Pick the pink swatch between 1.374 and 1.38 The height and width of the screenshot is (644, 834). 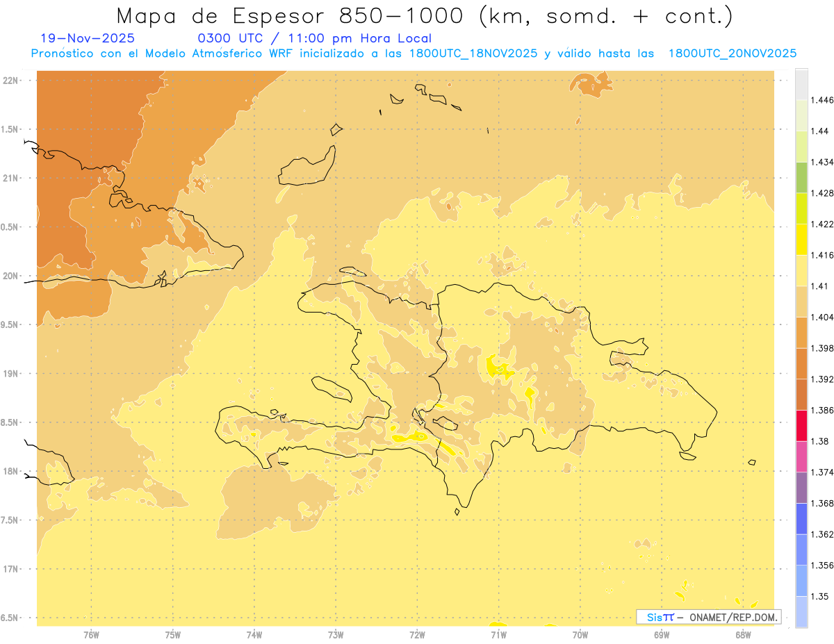tap(801, 456)
